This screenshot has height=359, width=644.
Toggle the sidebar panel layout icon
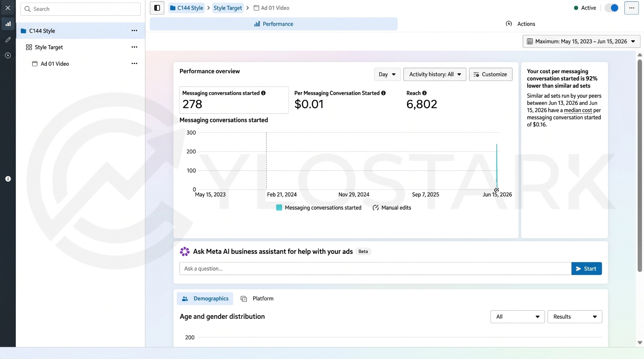[x=157, y=8]
